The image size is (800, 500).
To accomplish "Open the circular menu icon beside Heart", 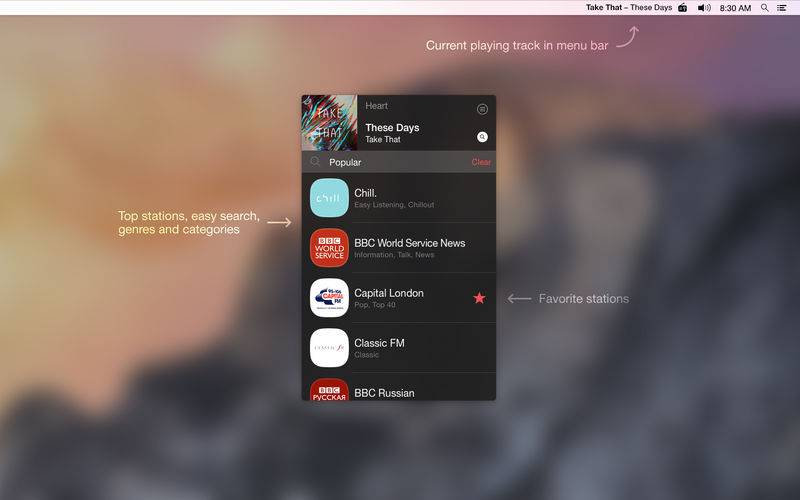I will click(482, 109).
